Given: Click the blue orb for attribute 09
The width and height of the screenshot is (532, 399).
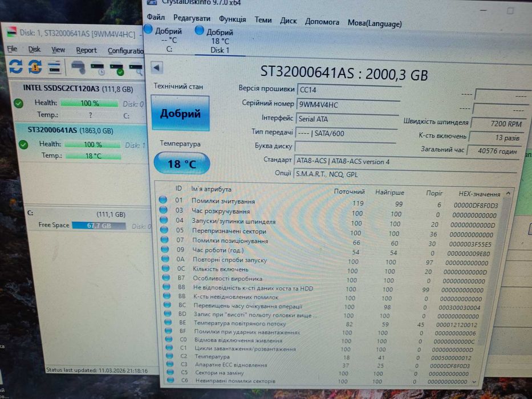Looking at the screenshot, I should [x=165, y=250].
